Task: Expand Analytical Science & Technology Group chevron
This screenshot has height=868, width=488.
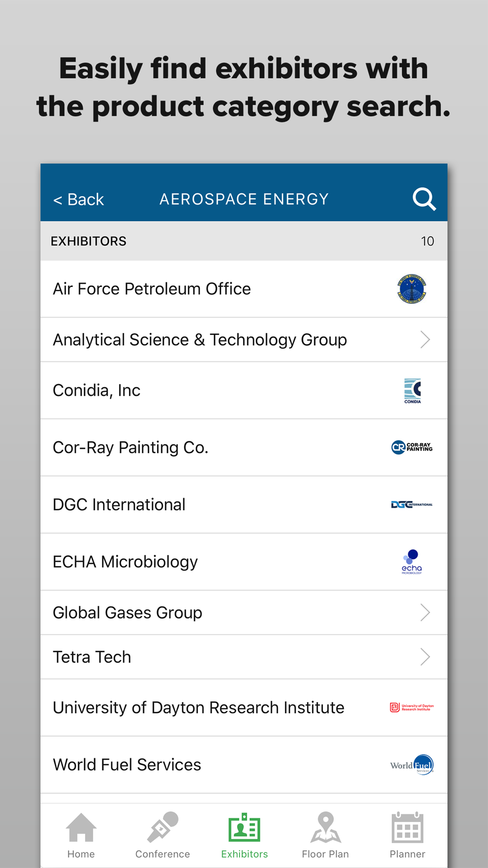Action: (425, 340)
